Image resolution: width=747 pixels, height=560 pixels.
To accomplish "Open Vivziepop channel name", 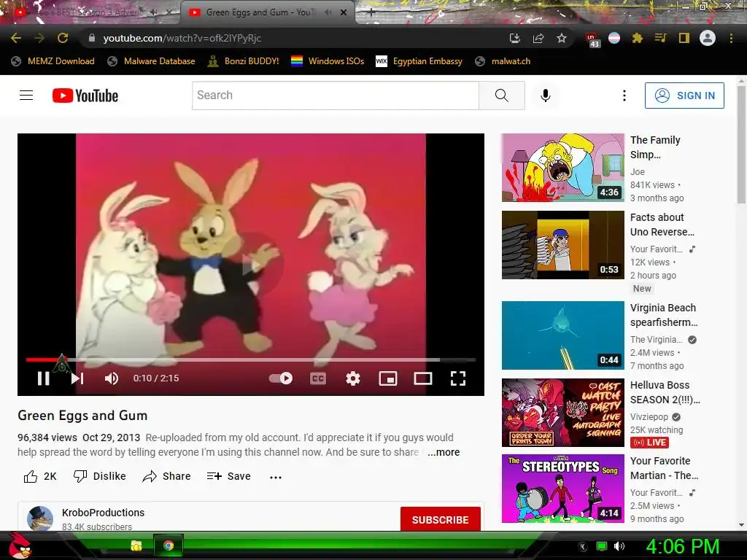I will [649, 416].
